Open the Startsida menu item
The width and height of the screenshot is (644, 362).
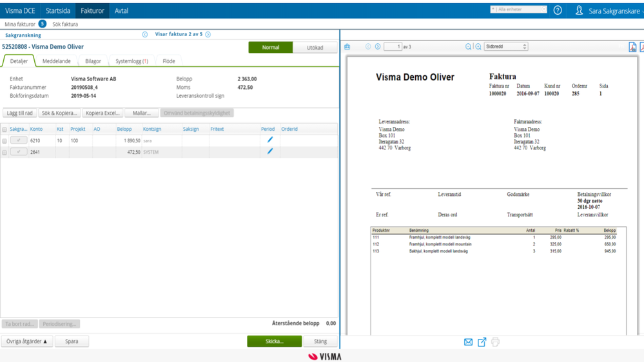click(58, 11)
